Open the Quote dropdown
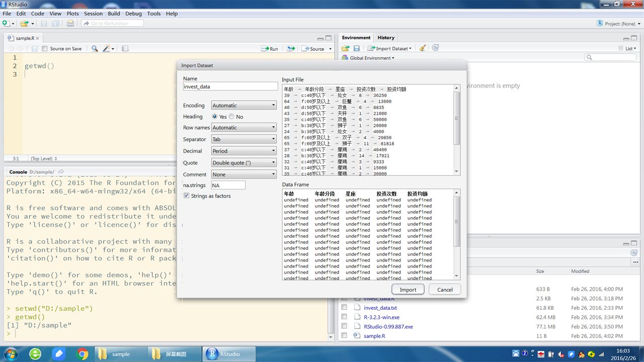 tap(244, 163)
